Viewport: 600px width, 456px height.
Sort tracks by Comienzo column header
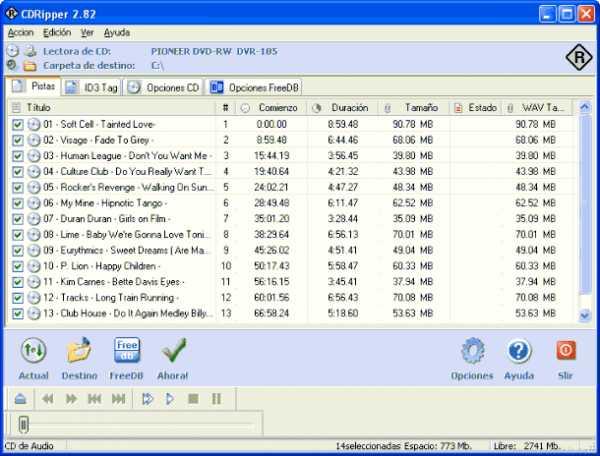[x=272, y=108]
